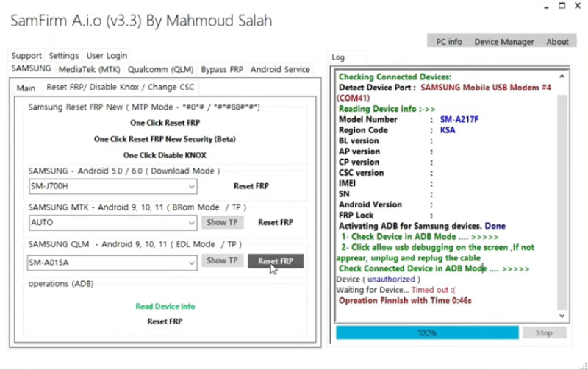Select the Android Service tab
The width and height of the screenshot is (588, 370).
point(280,70)
